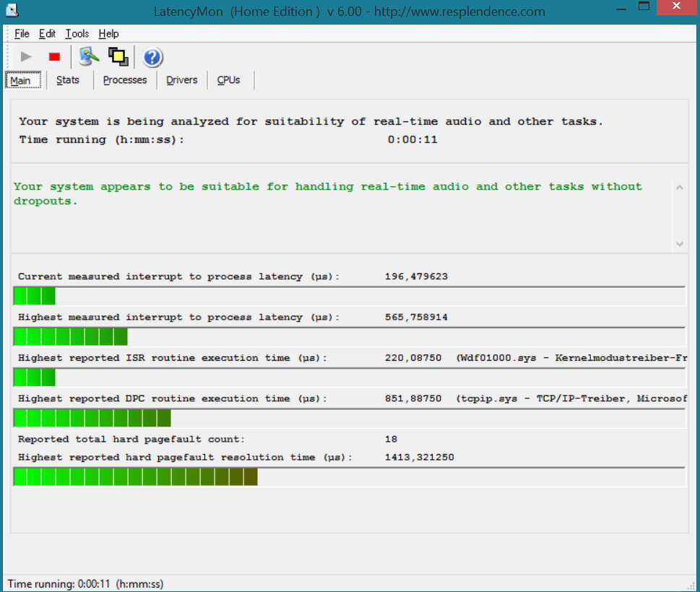Click 'Your system is being analyzed' text

311,121
